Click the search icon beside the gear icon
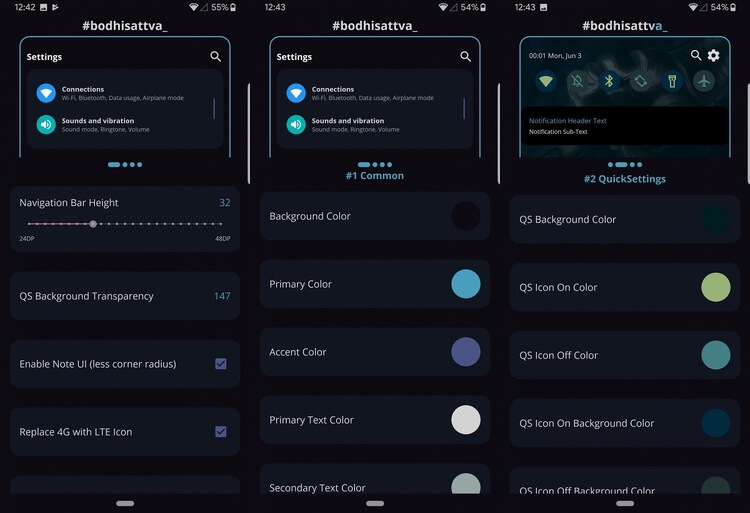This screenshot has width=750, height=513. tap(696, 56)
